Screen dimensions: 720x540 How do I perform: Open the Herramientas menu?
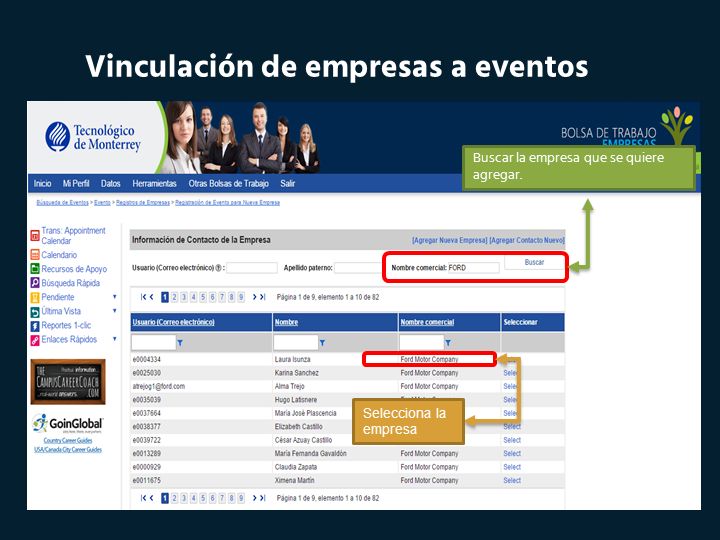154,183
